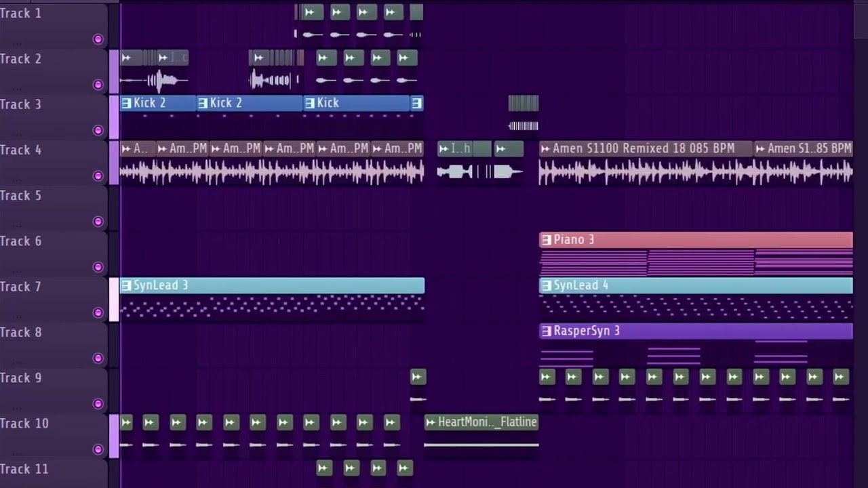
Task: Click the unnamed striped pattern clip on Track 3
Action: point(524,113)
